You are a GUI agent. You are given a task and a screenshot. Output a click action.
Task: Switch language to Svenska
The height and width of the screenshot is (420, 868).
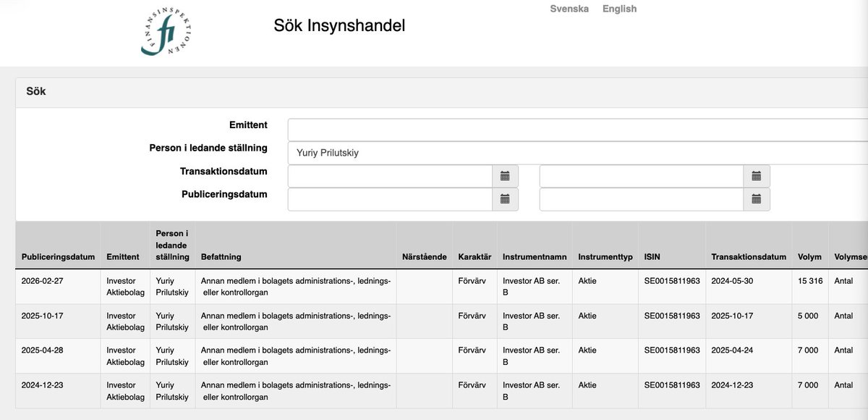point(569,9)
